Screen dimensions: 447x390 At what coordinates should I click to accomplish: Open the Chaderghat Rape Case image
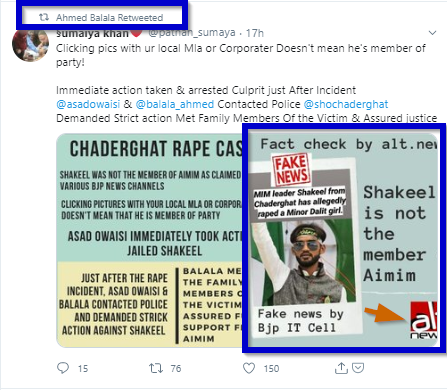(x=150, y=240)
